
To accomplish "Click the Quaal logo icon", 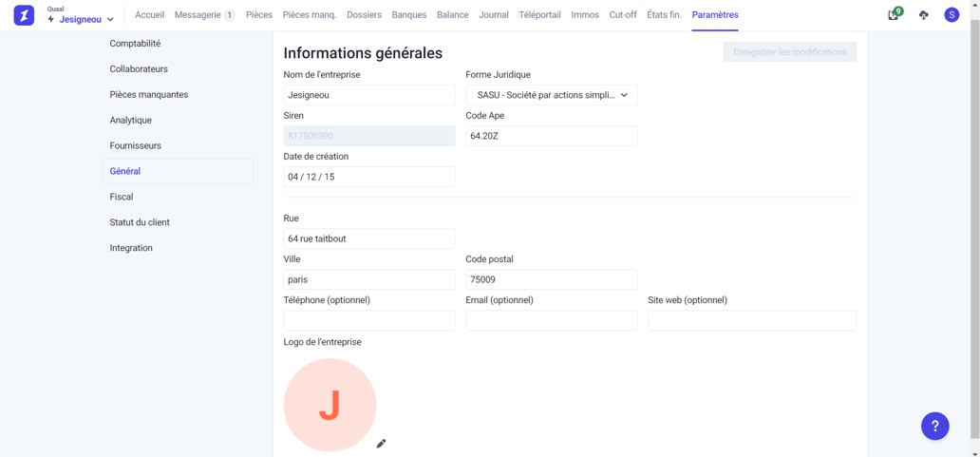I will point(24,15).
